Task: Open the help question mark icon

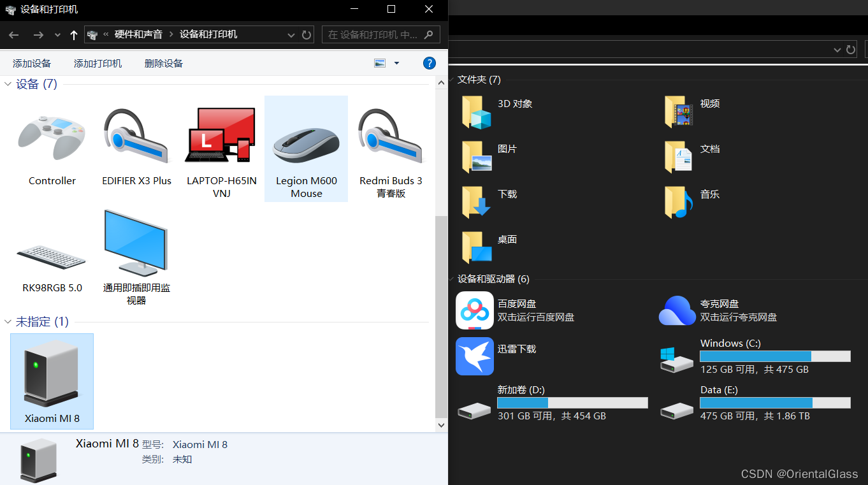Action: click(x=430, y=63)
